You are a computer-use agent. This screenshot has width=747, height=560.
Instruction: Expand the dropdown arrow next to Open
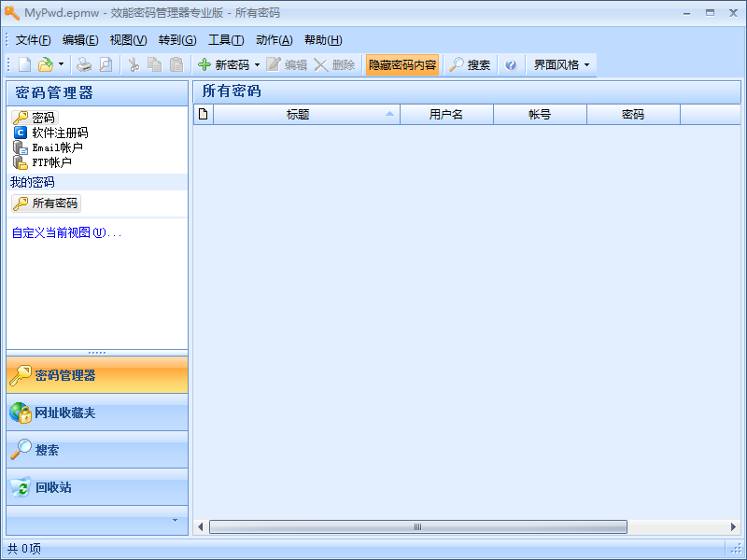pos(60,64)
